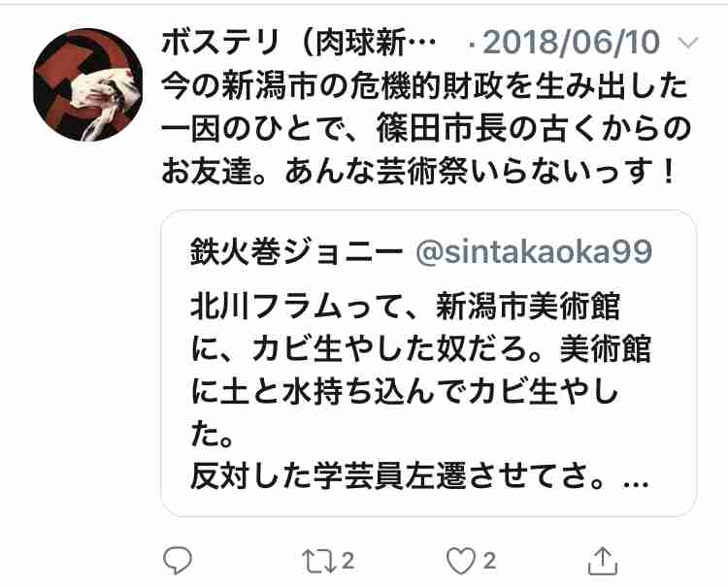
Task: Open quoted user @sintakaoka99 handle
Action: pos(534,252)
